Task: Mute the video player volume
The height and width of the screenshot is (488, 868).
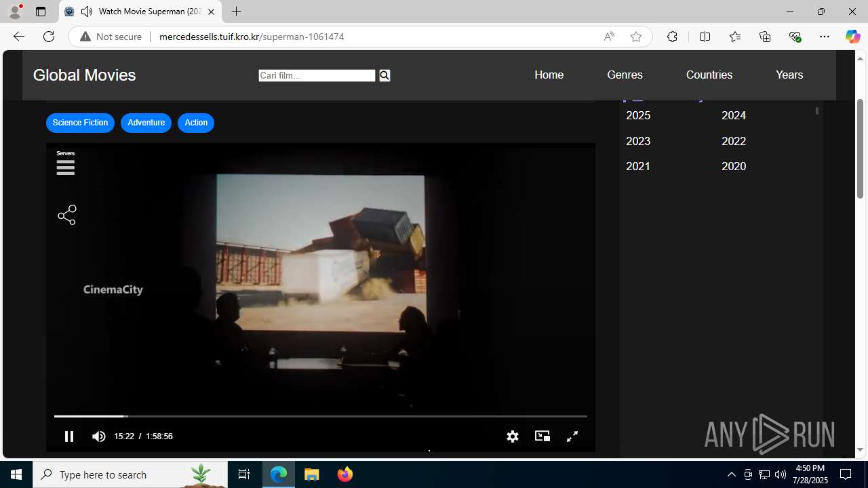Action: (98, 436)
